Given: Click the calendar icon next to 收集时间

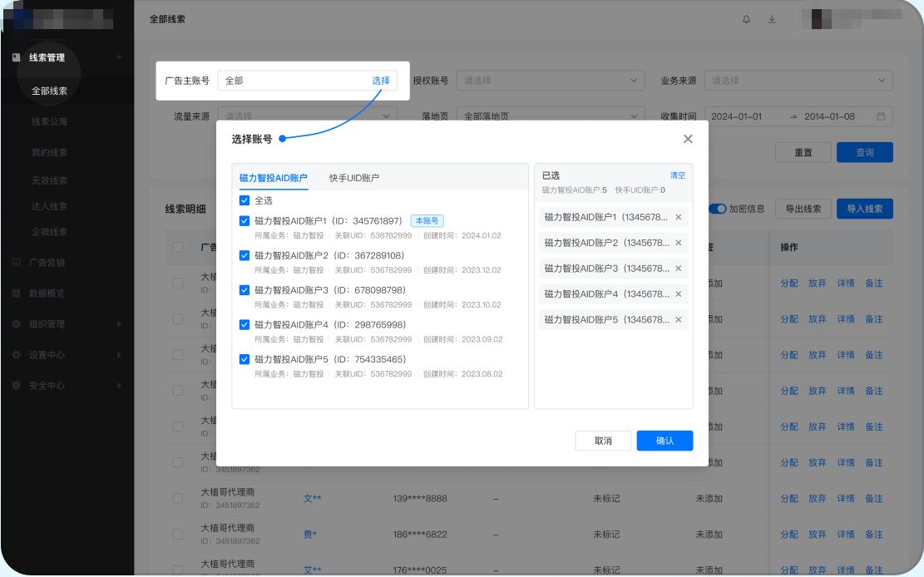Looking at the screenshot, I should pyautogui.click(x=881, y=116).
